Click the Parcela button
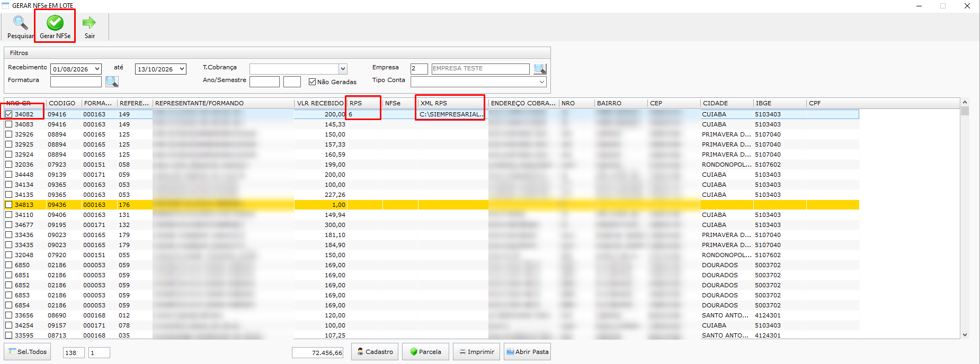Screen dimensions: 980x364 click(425, 352)
